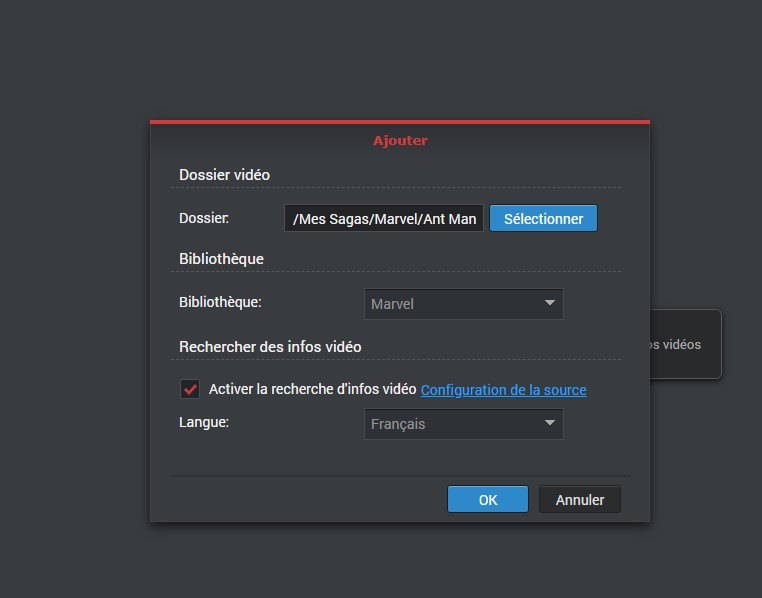
Task: Click the Dossier vidéo section heading
Action: pyautogui.click(x=225, y=174)
